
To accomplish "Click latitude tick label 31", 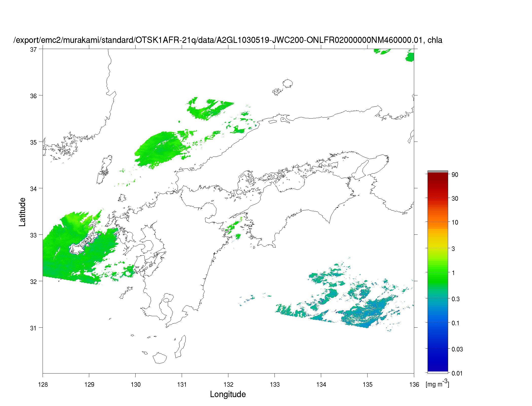I will (x=33, y=328).
